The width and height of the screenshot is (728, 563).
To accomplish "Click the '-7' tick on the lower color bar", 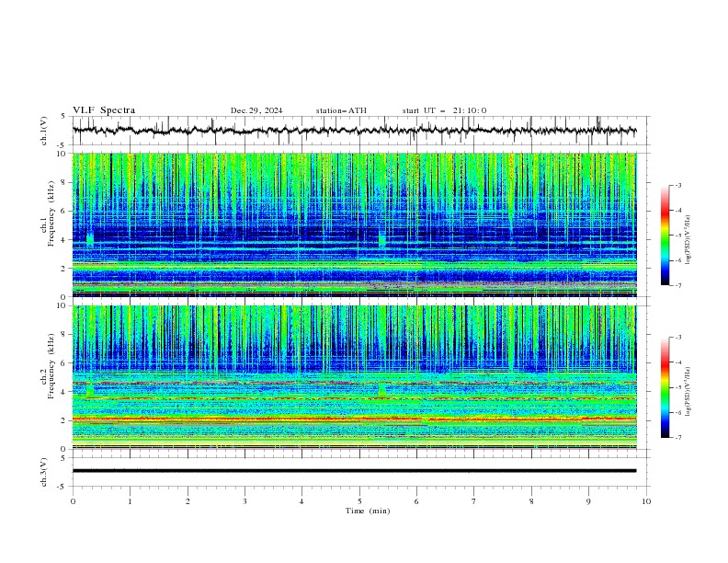I will [677, 438].
